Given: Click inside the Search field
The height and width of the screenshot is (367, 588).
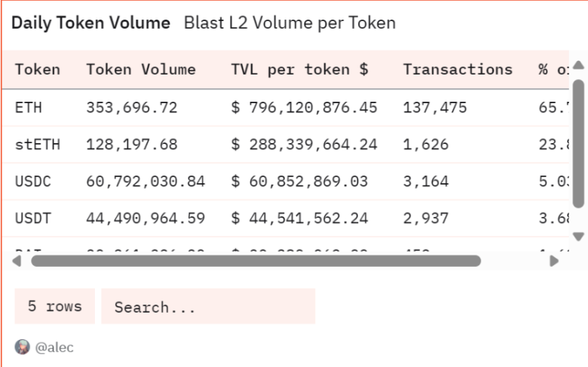Looking at the screenshot, I should coord(207,307).
